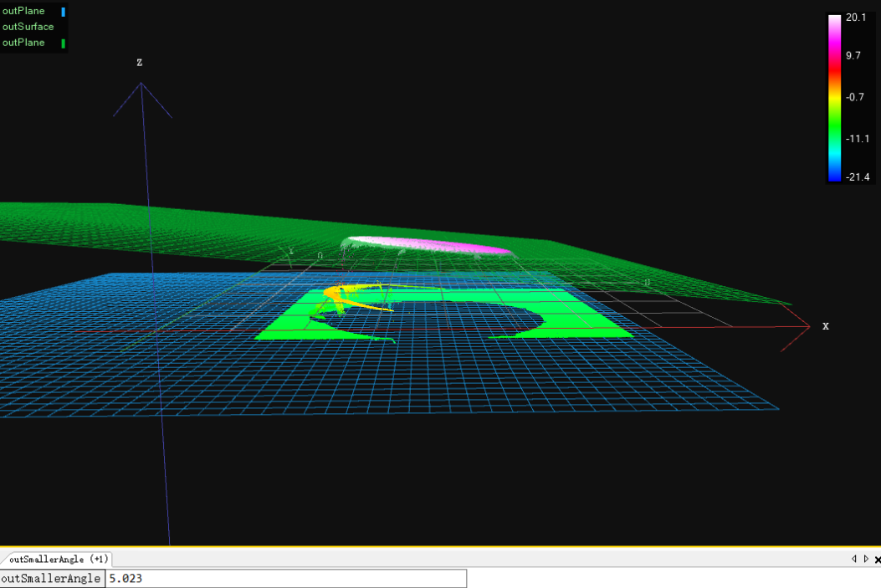Click the outSmallerAngle value field showing 5.023
881x588 pixels.
click(284, 578)
